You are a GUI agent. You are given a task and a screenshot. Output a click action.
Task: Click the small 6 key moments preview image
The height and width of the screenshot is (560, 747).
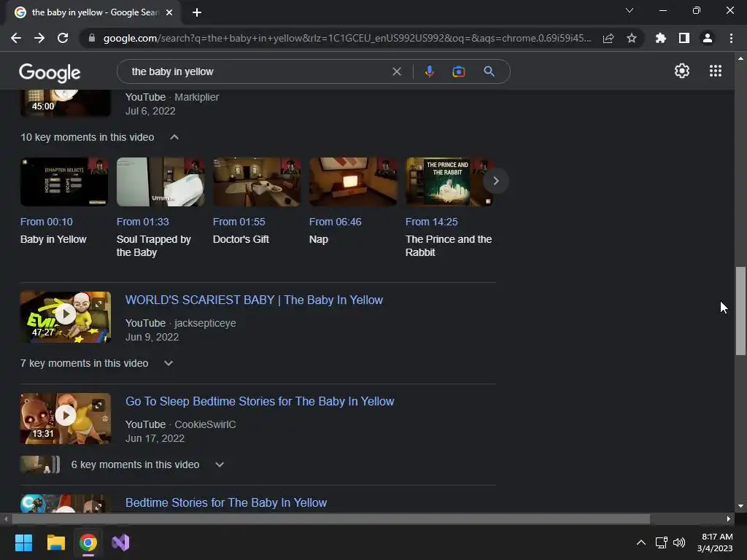[x=40, y=464]
